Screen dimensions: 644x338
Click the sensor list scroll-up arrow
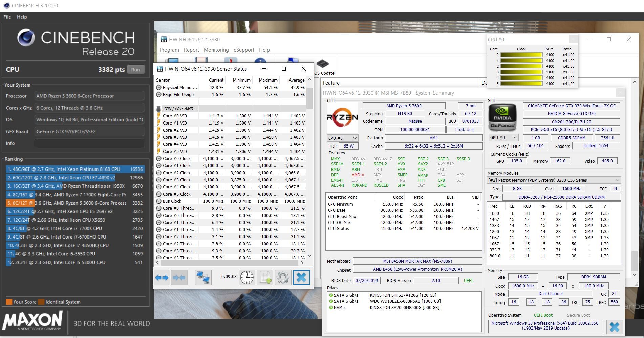click(309, 80)
